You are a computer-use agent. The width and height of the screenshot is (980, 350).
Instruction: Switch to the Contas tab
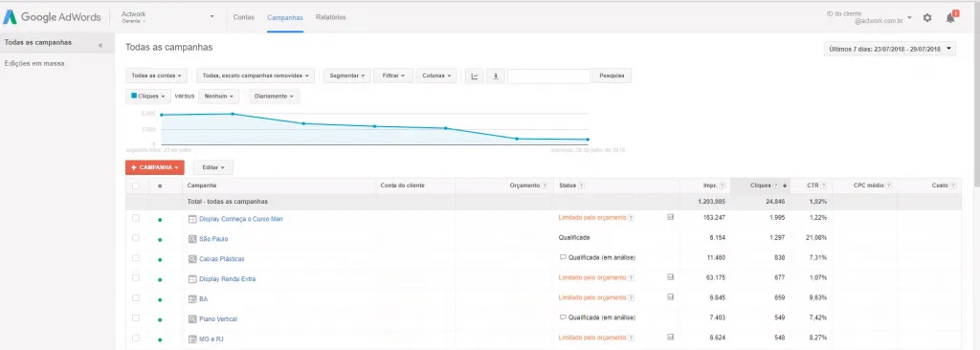coord(244,17)
